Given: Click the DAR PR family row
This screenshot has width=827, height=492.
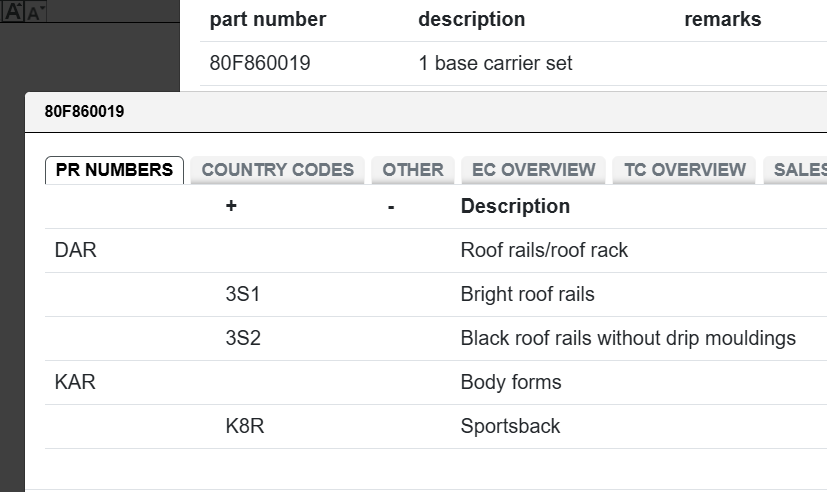Looking at the screenshot, I should (76, 250).
